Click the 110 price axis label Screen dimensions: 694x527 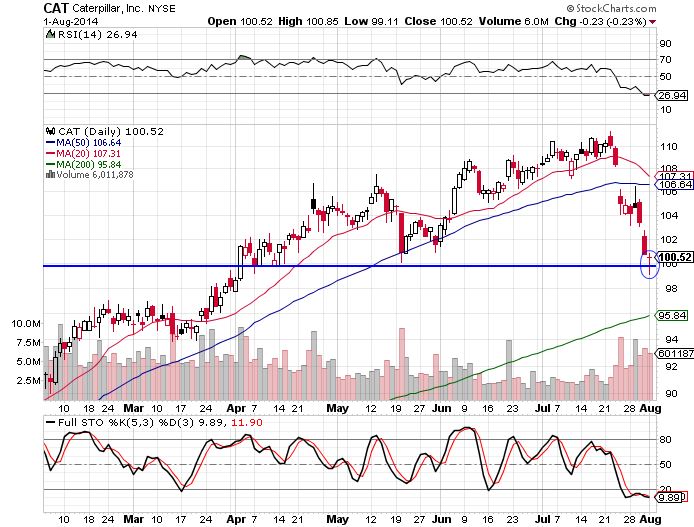[669, 146]
